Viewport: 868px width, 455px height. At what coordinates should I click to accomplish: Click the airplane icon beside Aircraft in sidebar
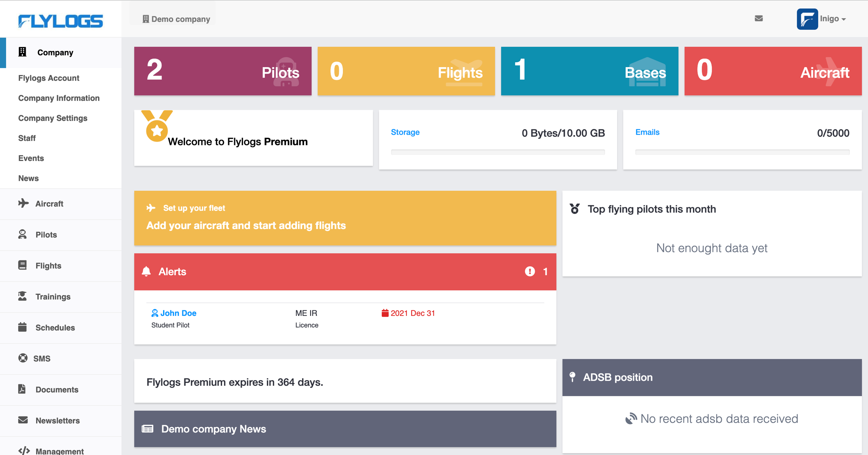pyautogui.click(x=23, y=203)
